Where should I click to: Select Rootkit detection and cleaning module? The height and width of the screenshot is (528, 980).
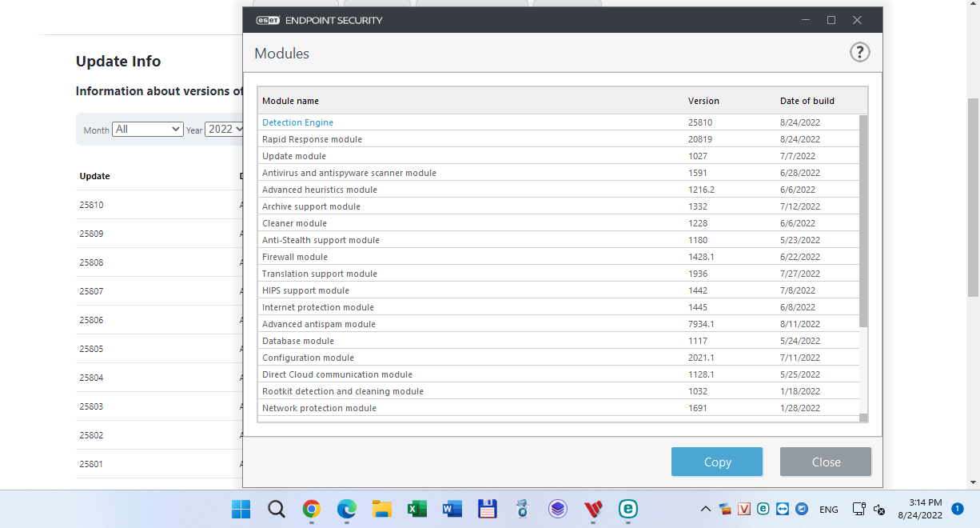click(559, 391)
